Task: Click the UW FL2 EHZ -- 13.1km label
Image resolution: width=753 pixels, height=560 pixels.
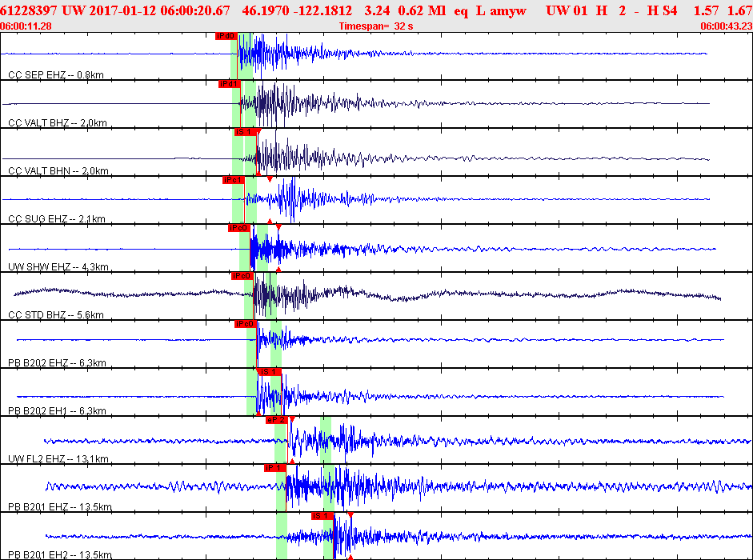Action: click(x=58, y=459)
